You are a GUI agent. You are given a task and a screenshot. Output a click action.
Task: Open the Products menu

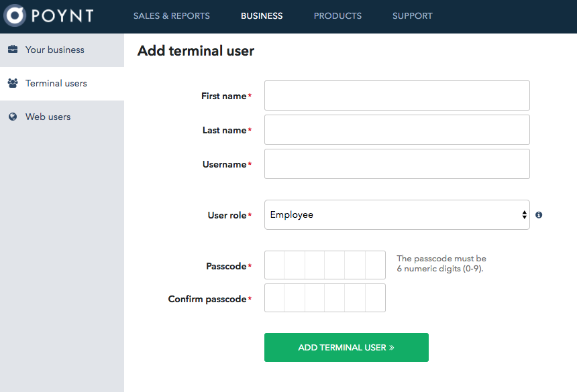click(337, 16)
